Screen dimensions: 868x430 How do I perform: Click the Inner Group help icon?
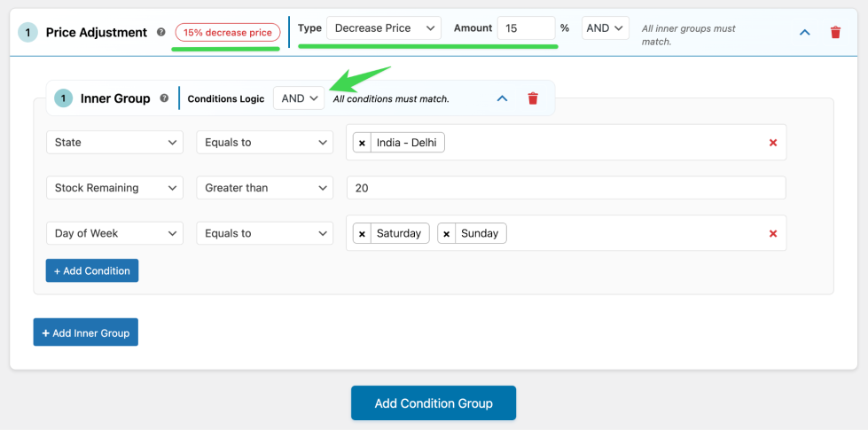pyautogui.click(x=164, y=98)
